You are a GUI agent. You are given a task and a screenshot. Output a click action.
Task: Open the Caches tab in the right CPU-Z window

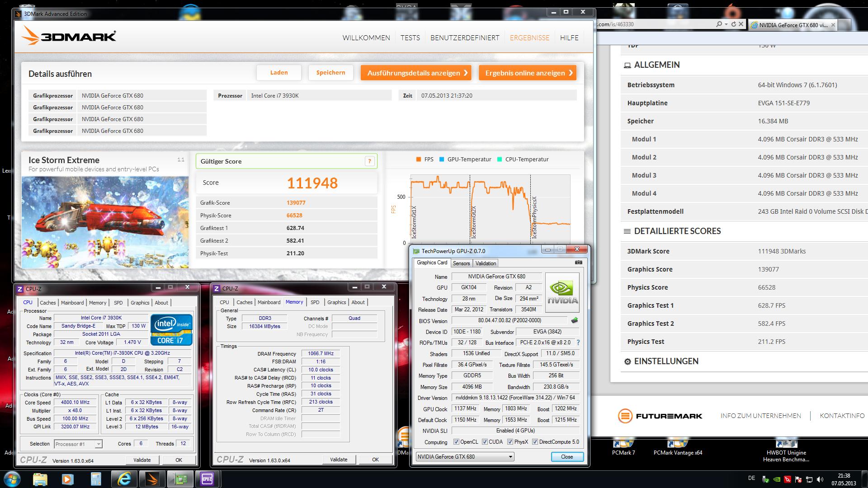tap(244, 302)
